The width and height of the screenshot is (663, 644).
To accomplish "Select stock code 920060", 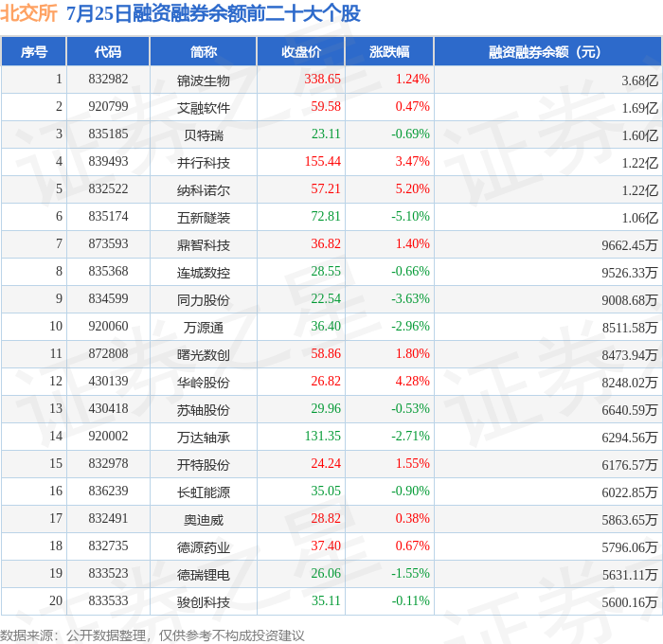I will coord(108,327).
